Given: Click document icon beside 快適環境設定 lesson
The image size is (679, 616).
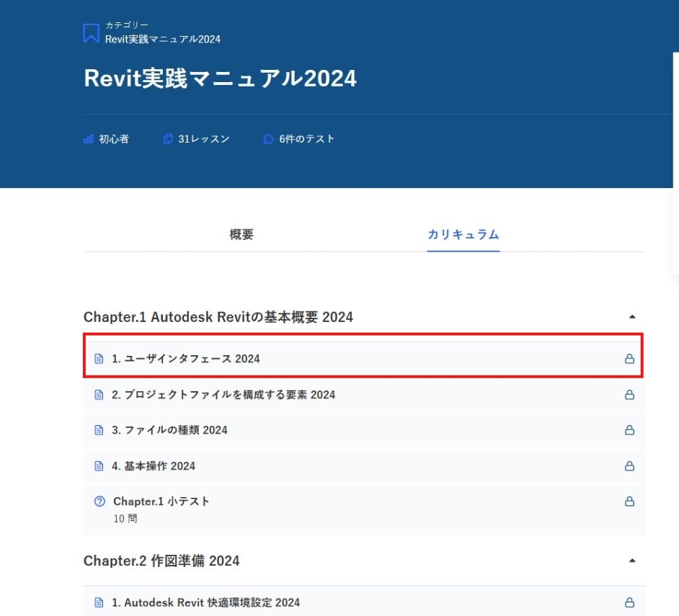Looking at the screenshot, I should tap(99, 602).
